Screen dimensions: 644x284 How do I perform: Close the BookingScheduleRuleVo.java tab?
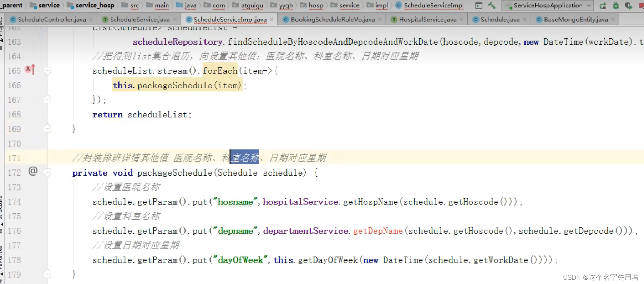click(x=380, y=19)
